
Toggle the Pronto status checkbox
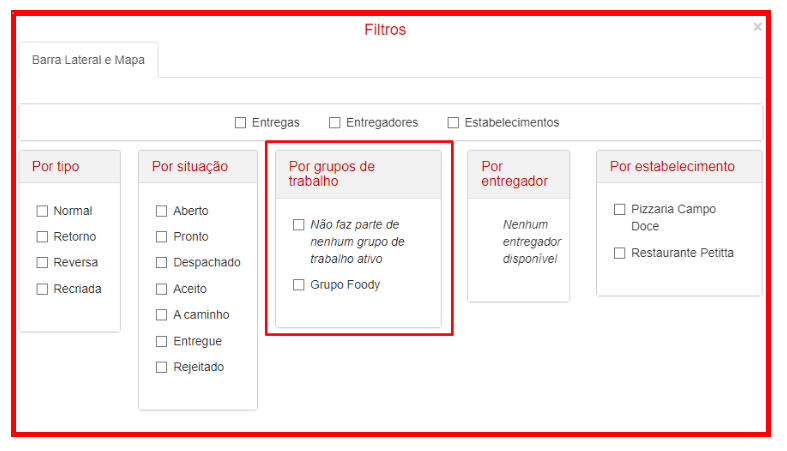[162, 237]
